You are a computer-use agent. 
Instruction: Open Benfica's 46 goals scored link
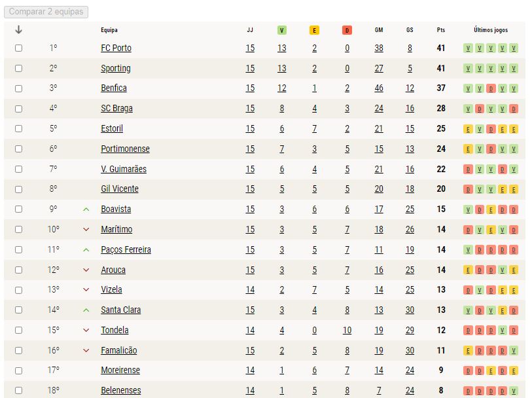[x=379, y=88]
